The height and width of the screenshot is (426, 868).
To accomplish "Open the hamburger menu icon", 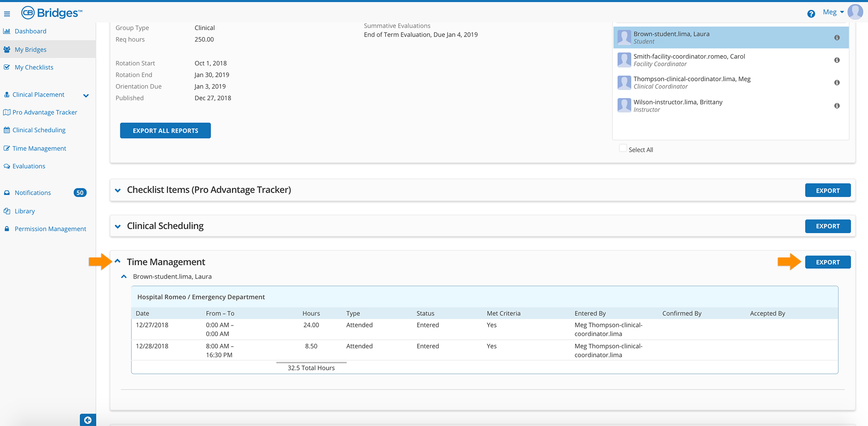I will (x=7, y=14).
